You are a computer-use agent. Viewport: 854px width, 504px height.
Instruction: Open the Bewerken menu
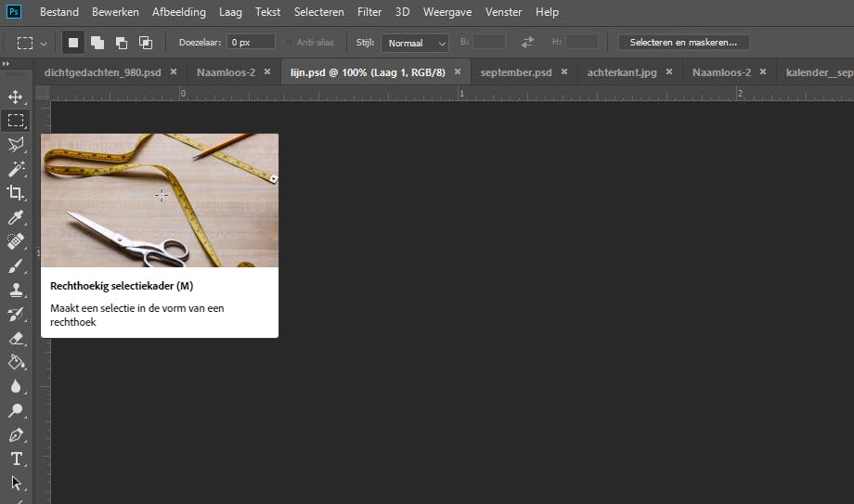(115, 11)
